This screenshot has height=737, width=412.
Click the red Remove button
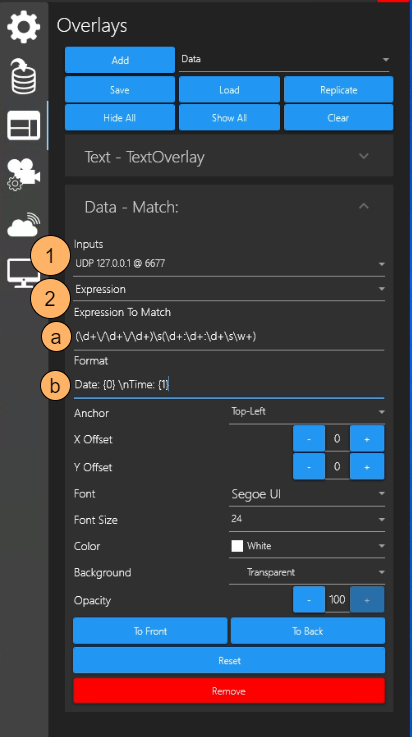pyautogui.click(x=229, y=691)
